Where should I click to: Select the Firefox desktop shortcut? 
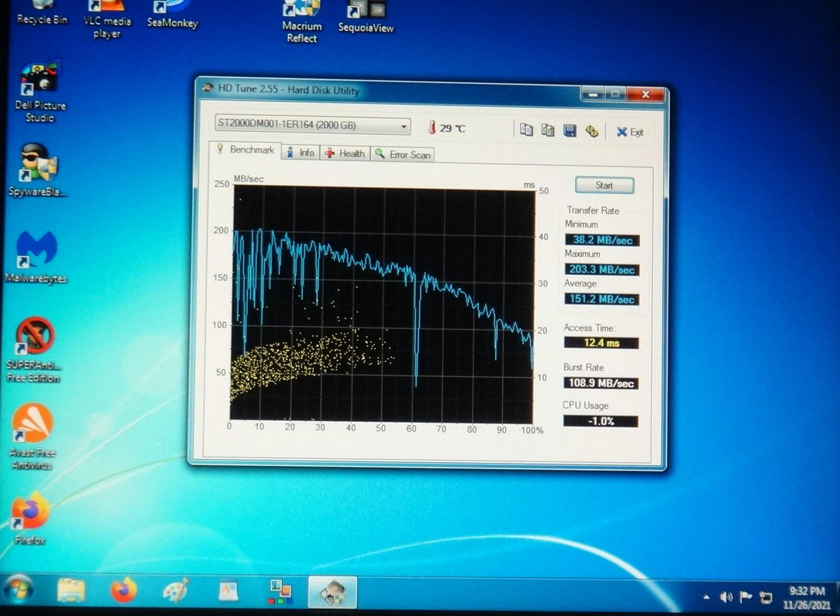30,518
